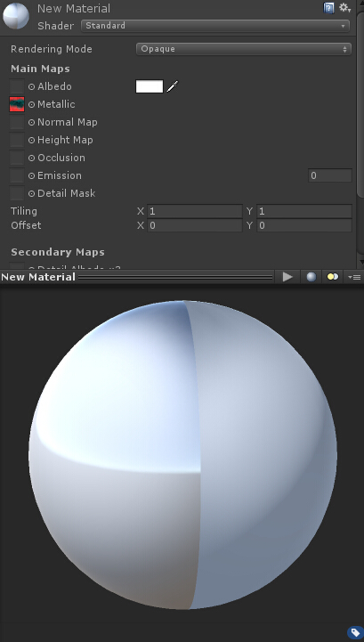Click the Offset Y input field

304,225
